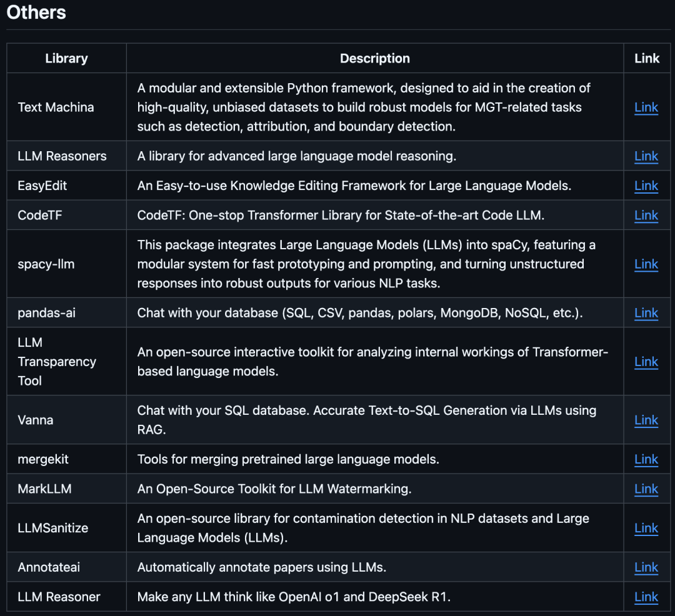Click the mergekit description text
675x616 pixels.
(x=288, y=459)
